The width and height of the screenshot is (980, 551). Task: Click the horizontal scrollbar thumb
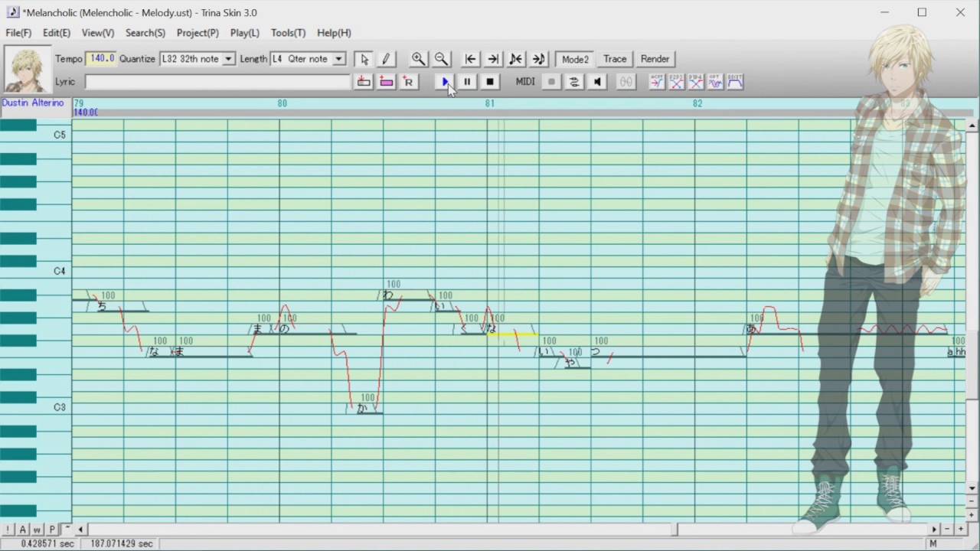point(675,529)
